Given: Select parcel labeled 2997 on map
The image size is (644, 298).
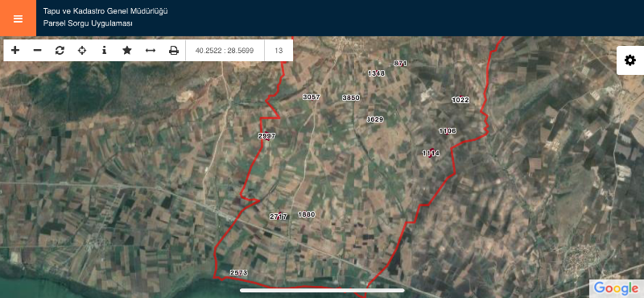Looking at the screenshot, I should click(x=267, y=136).
